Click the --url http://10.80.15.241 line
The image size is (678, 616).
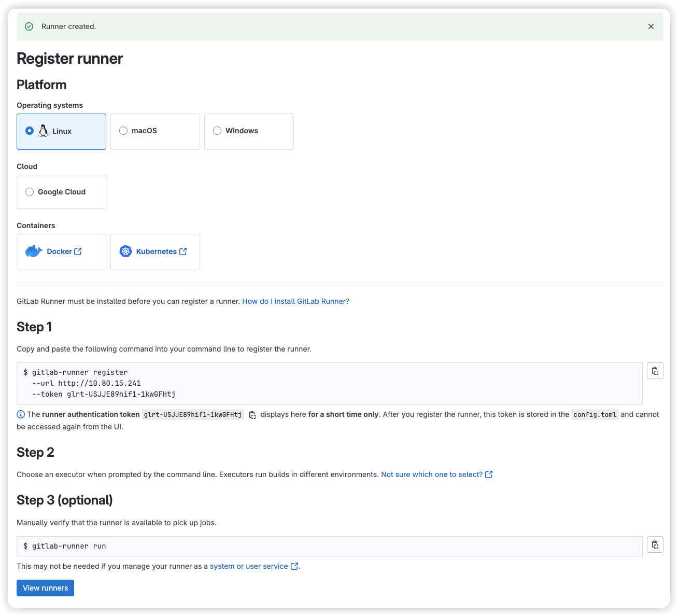[87, 383]
